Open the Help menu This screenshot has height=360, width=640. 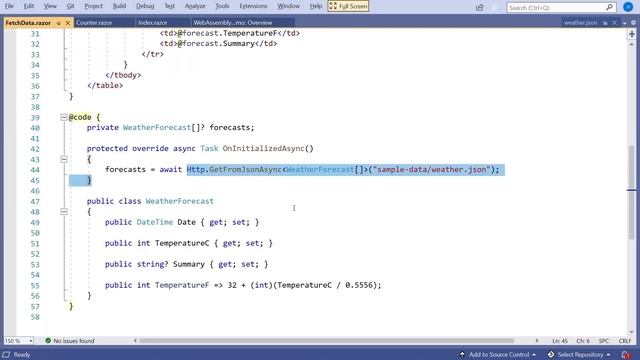[x=316, y=6]
